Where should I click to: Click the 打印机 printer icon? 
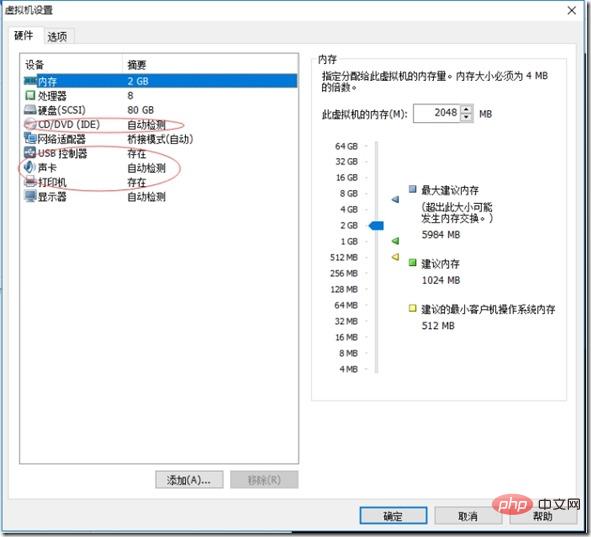(x=30, y=182)
